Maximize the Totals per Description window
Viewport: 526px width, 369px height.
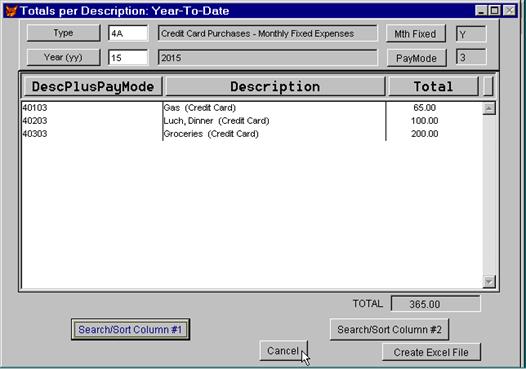coord(494,10)
